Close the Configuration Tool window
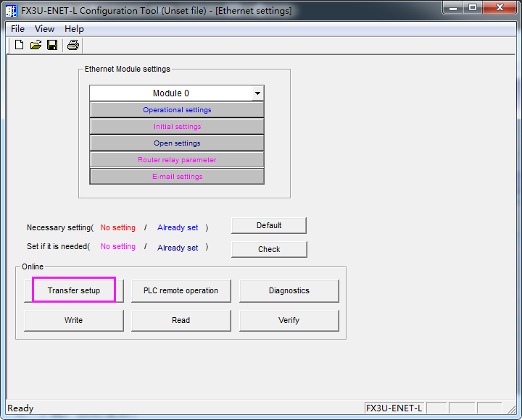The height and width of the screenshot is (420, 522). tap(500, 8)
